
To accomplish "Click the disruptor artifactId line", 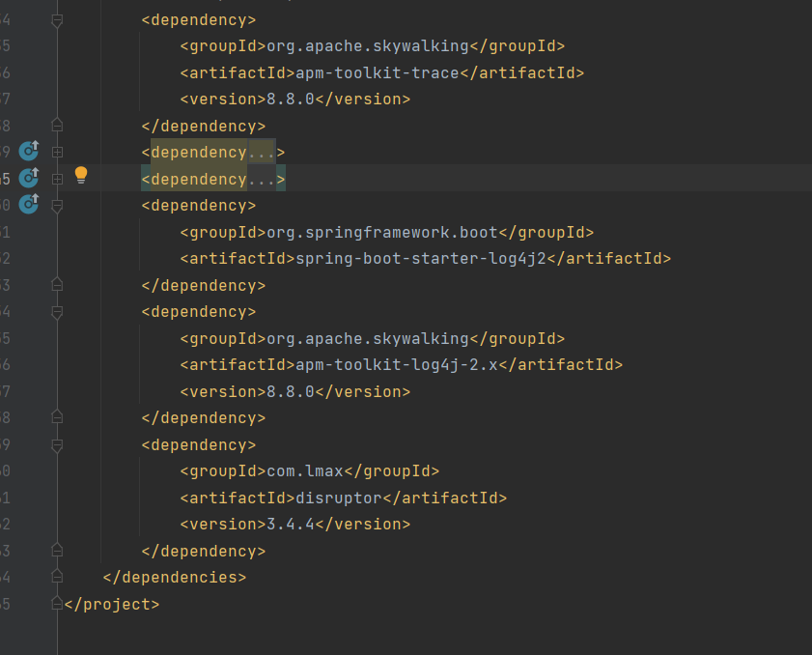I will click(x=344, y=498).
